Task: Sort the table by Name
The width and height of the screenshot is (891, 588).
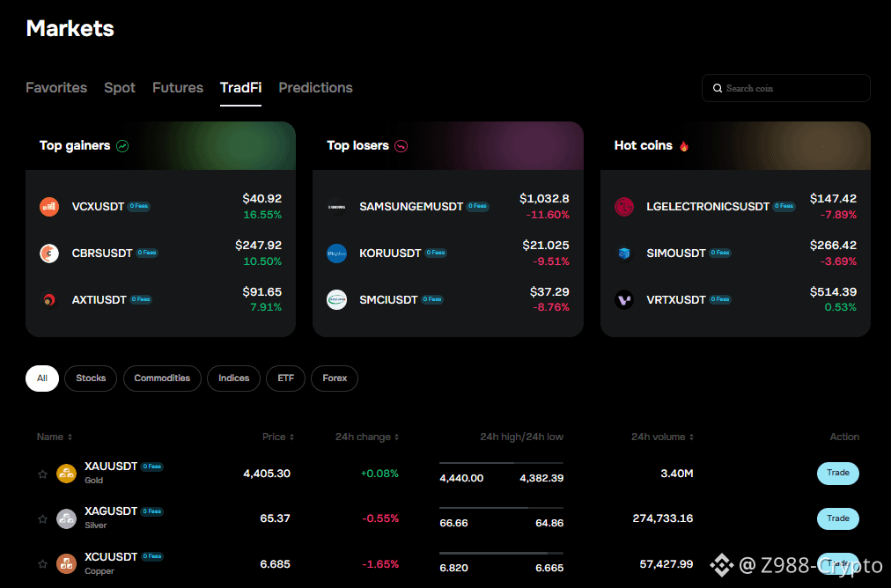Action: click(x=55, y=437)
